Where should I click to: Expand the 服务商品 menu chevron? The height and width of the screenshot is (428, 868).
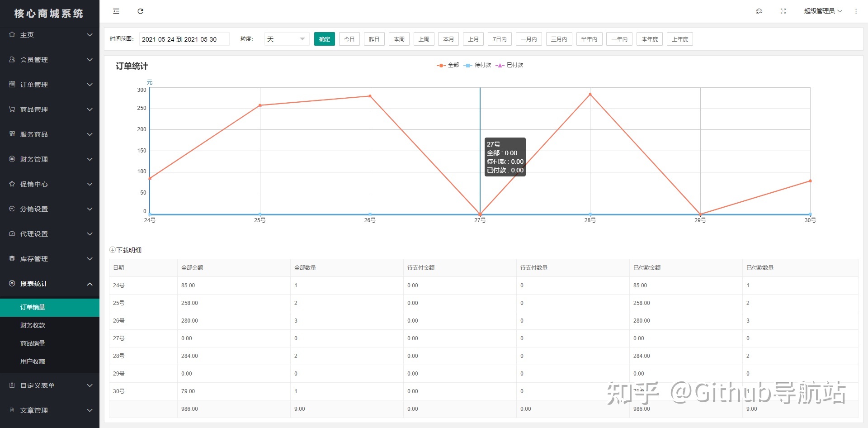point(90,134)
